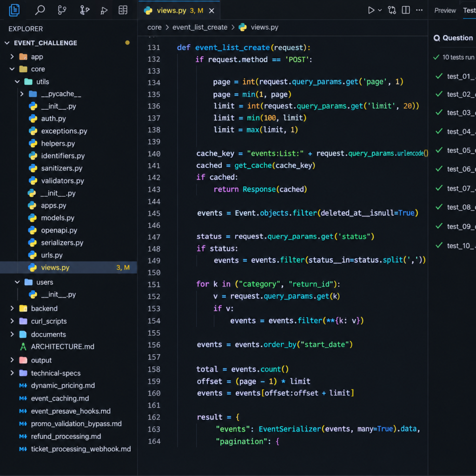476x476 pixels.
Task: Expand the backend folder
Action: tap(12, 309)
